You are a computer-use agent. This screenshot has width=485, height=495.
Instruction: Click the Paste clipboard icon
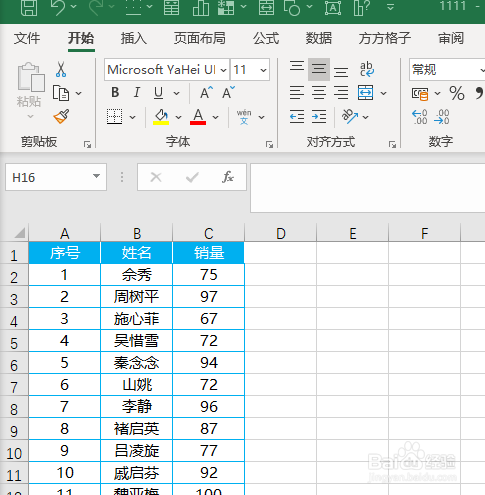point(30,77)
